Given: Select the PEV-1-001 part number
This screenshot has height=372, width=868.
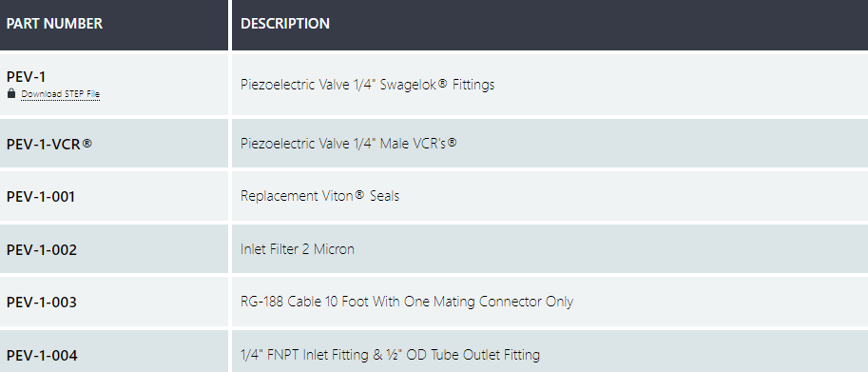Looking at the screenshot, I should point(41,197).
